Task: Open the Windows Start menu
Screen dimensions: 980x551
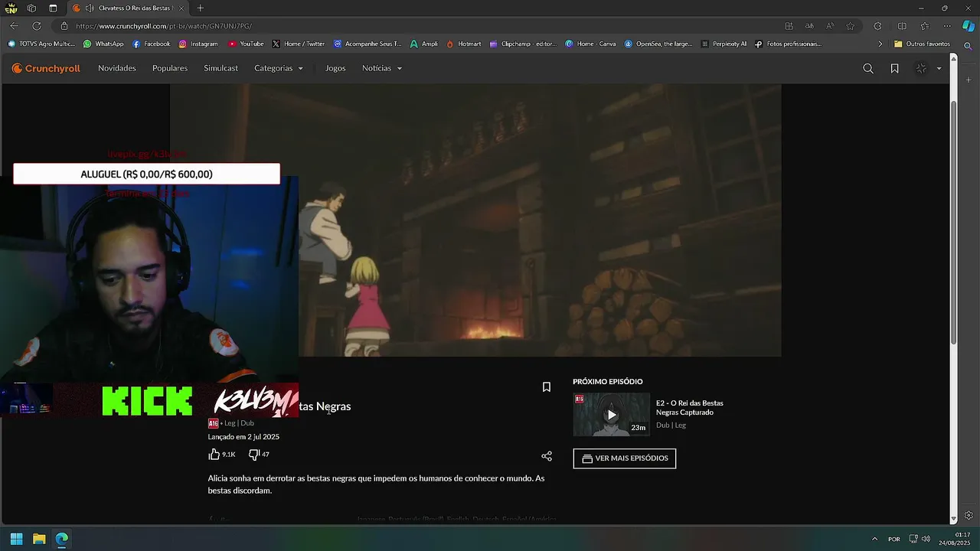Action: (x=16, y=539)
